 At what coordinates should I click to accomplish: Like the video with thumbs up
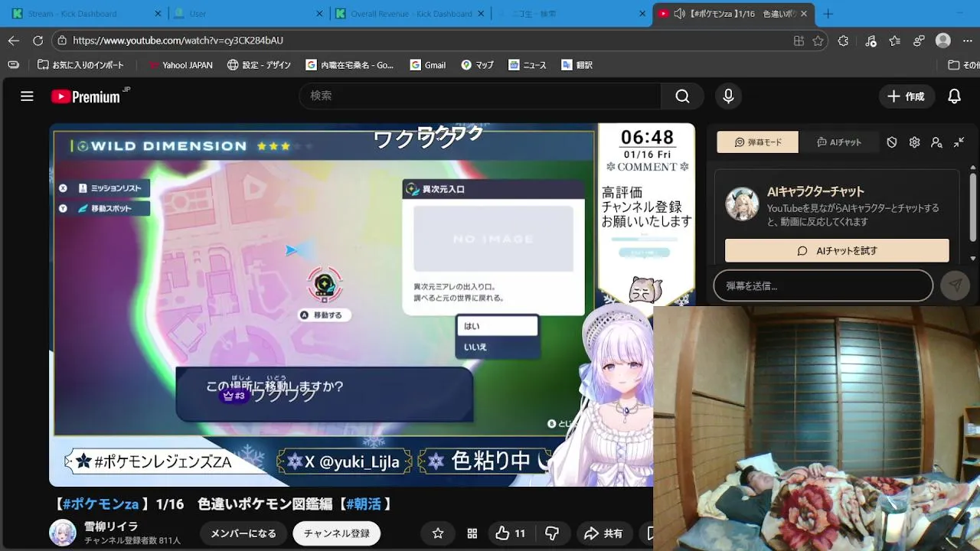tap(511, 533)
